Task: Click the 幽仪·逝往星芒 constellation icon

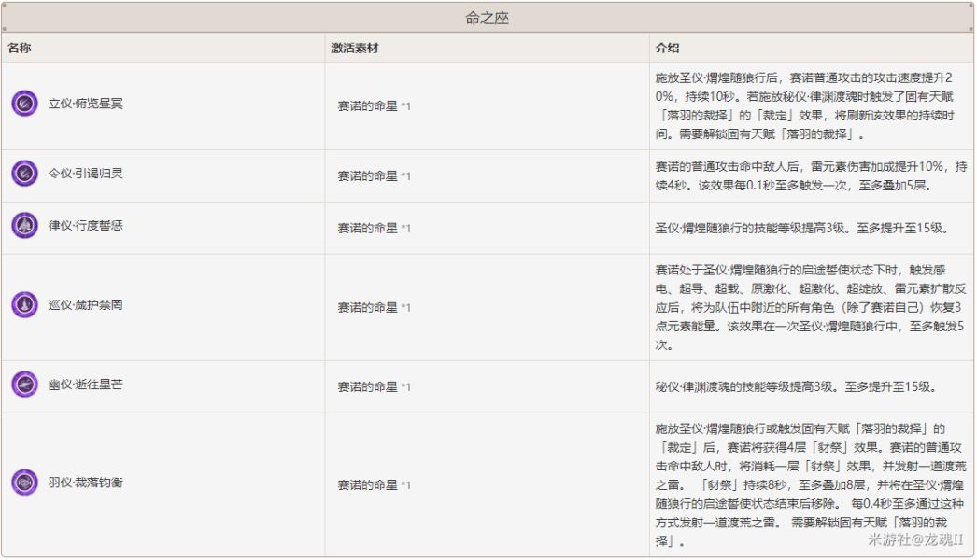Action: click(25, 385)
